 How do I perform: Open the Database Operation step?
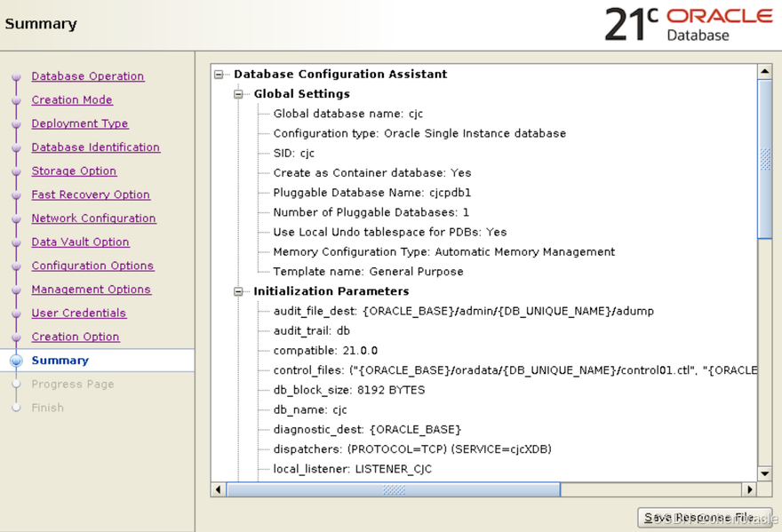coord(88,76)
